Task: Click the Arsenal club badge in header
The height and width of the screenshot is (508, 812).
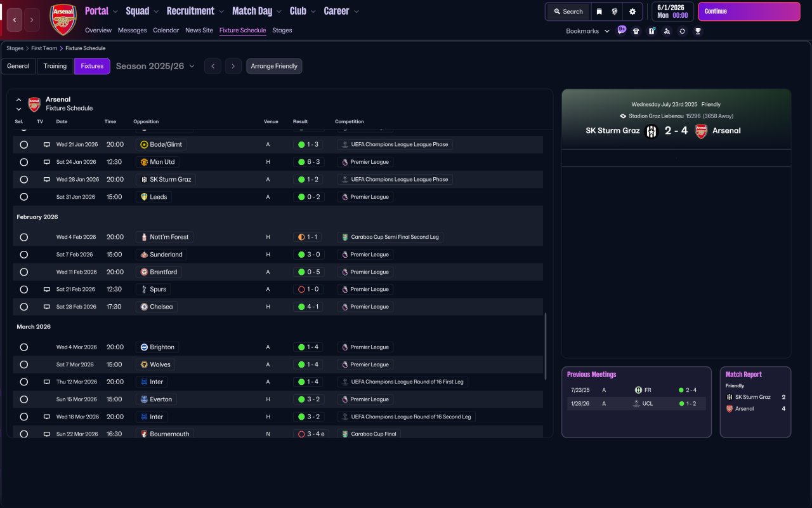Action: 63,20
